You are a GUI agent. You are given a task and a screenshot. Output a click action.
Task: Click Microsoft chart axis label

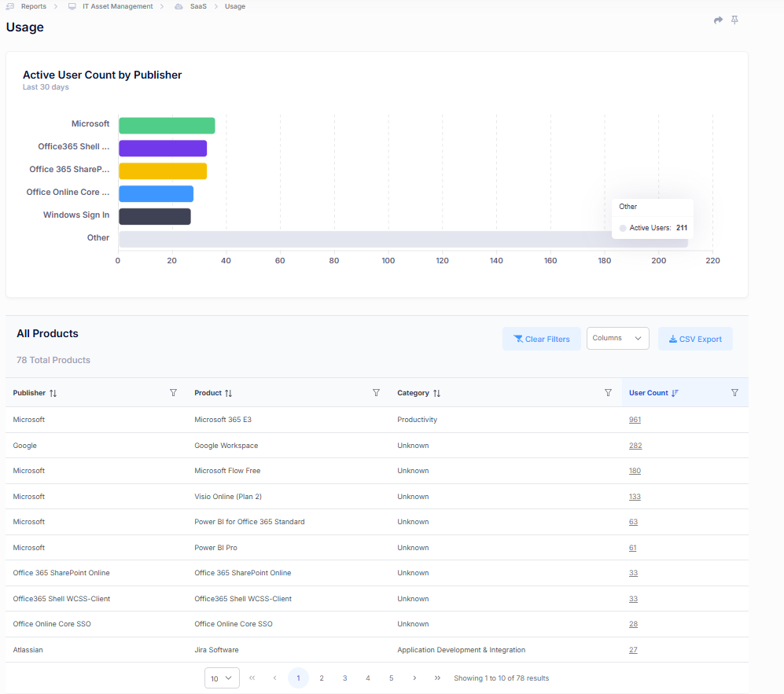coord(90,123)
